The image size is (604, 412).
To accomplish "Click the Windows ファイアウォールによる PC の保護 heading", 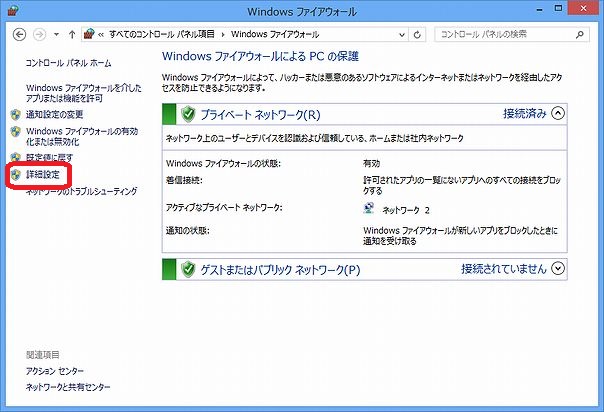I will [x=260, y=57].
